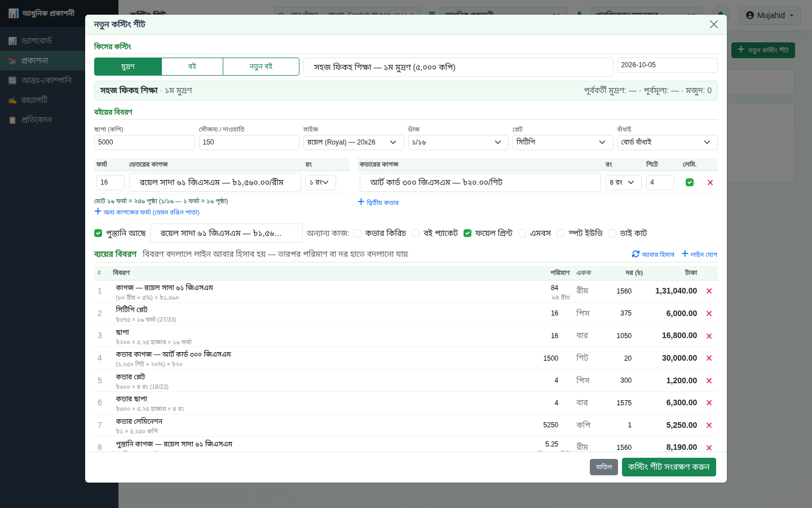Click the plus icon beside লাইন যোগ

click(685, 254)
